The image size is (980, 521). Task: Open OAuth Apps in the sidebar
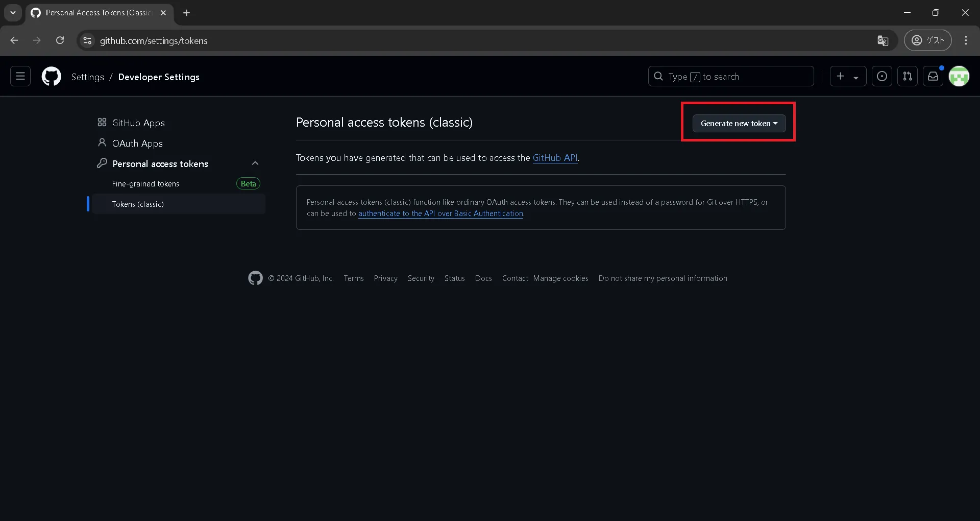(x=137, y=144)
